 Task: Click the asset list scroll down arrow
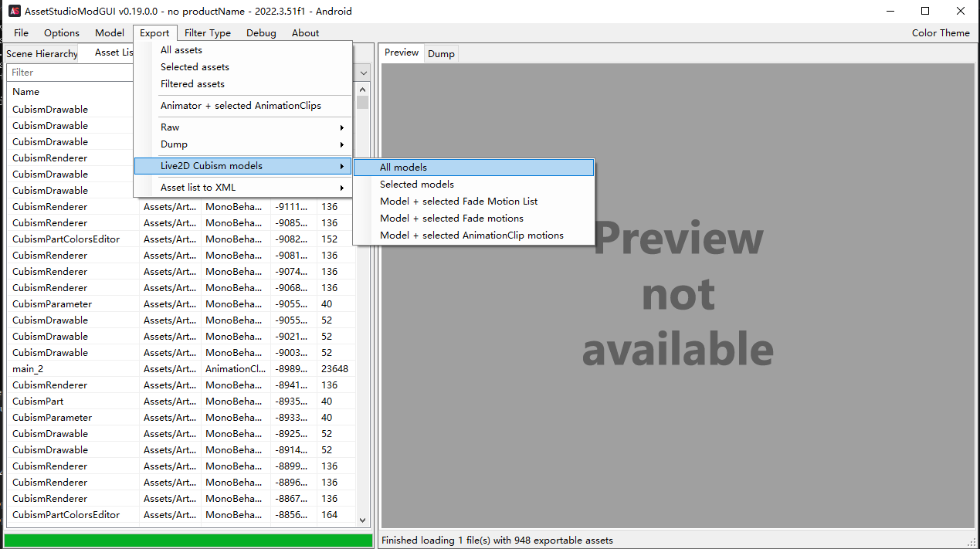pyautogui.click(x=363, y=520)
